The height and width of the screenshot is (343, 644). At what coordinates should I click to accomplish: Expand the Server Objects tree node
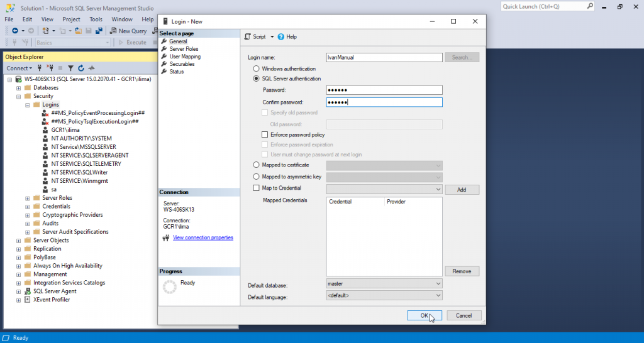[18, 241]
